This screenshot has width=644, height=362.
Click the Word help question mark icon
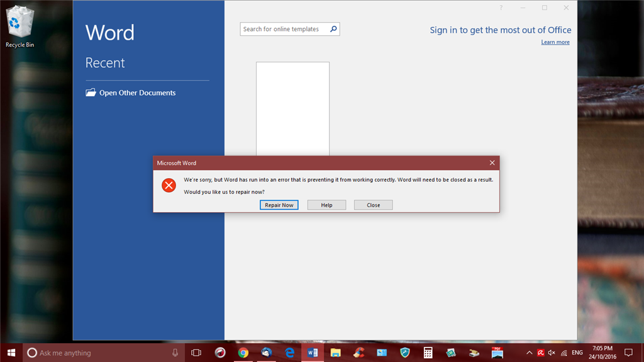click(501, 8)
